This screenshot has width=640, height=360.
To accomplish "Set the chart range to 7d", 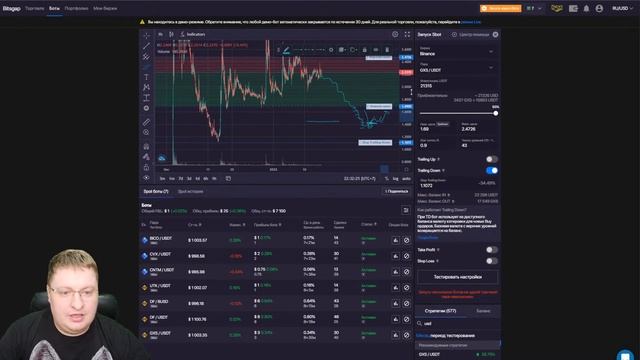I will point(180,178).
